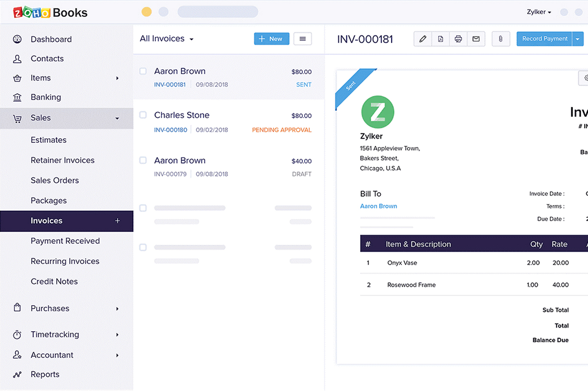Open the Packages page

tap(49, 201)
